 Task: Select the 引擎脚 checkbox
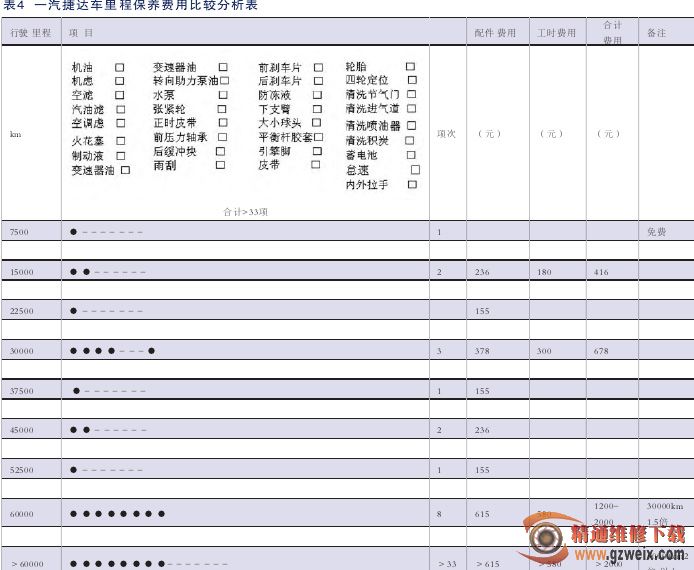click(317, 151)
